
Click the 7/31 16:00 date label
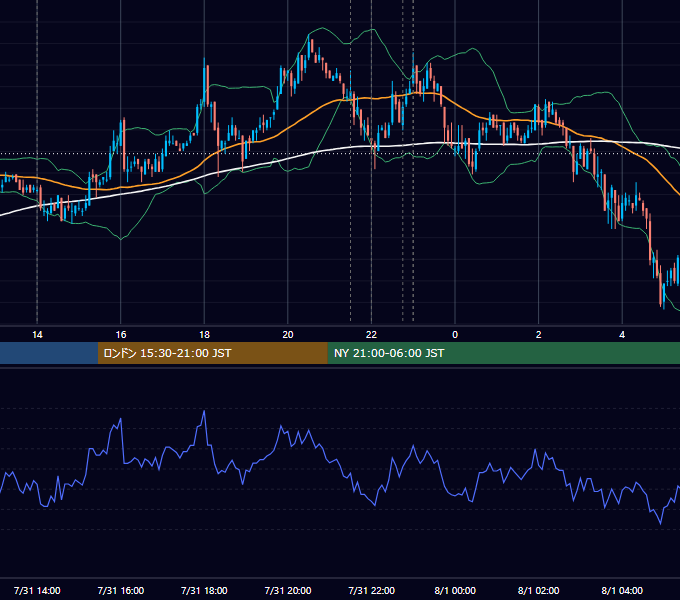point(121,590)
